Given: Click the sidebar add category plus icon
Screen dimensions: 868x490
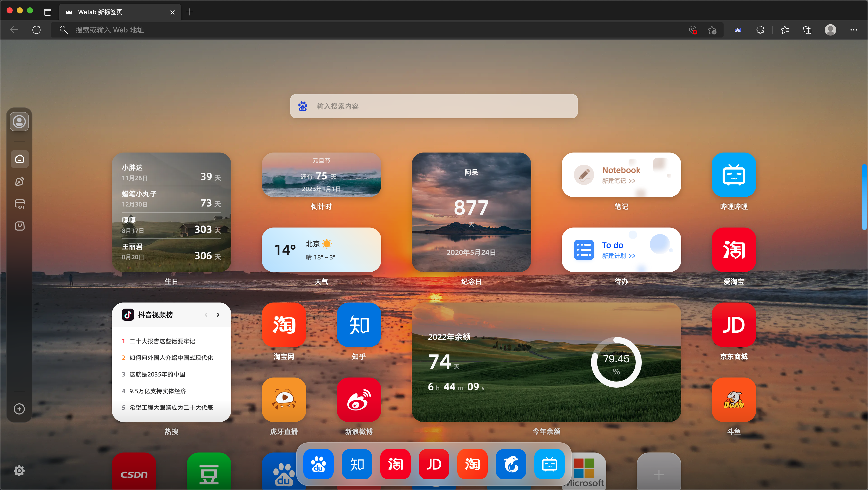Looking at the screenshot, I should 19,409.
